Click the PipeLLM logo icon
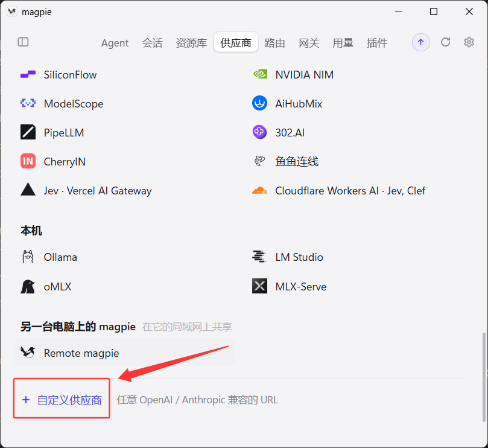The height and width of the screenshot is (448, 488). point(28,132)
